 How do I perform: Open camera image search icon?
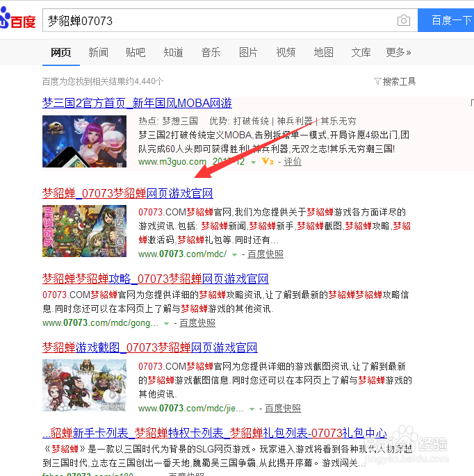pos(403,21)
